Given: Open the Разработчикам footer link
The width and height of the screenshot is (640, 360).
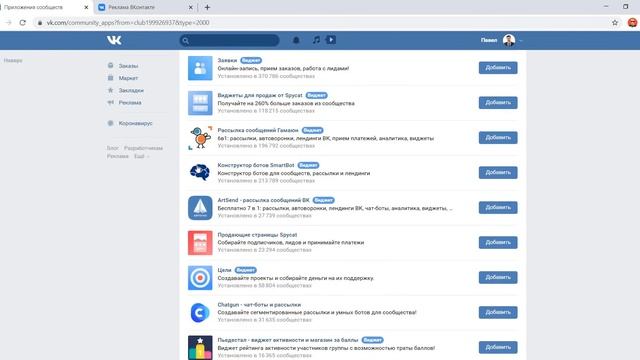Looking at the screenshot, I should pos(143,148).
